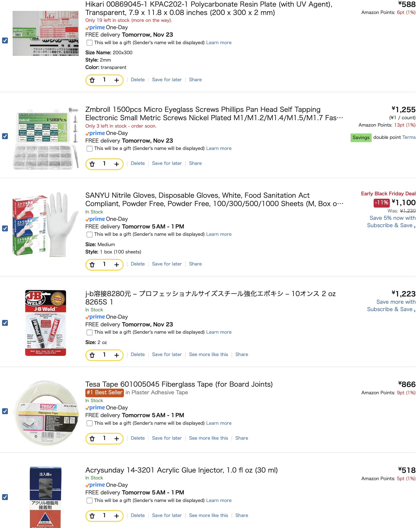
Task: Click trash icon for SANYU Nitrile Gloves
Action: pyautogui.click(x=92, y=264)
